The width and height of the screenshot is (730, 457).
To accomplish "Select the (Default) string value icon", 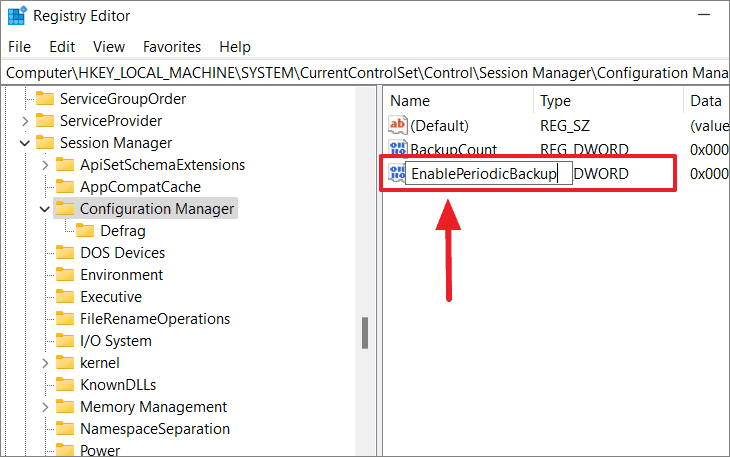I will point(398,125).
